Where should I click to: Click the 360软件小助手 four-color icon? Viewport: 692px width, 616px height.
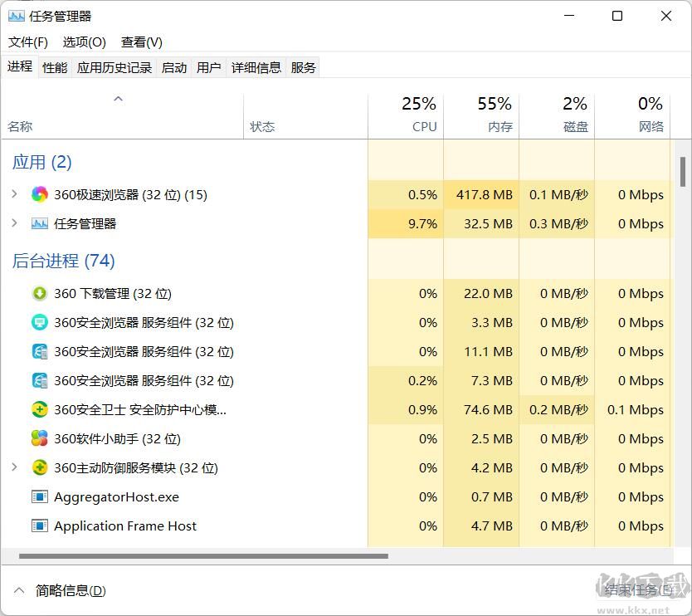39,438
